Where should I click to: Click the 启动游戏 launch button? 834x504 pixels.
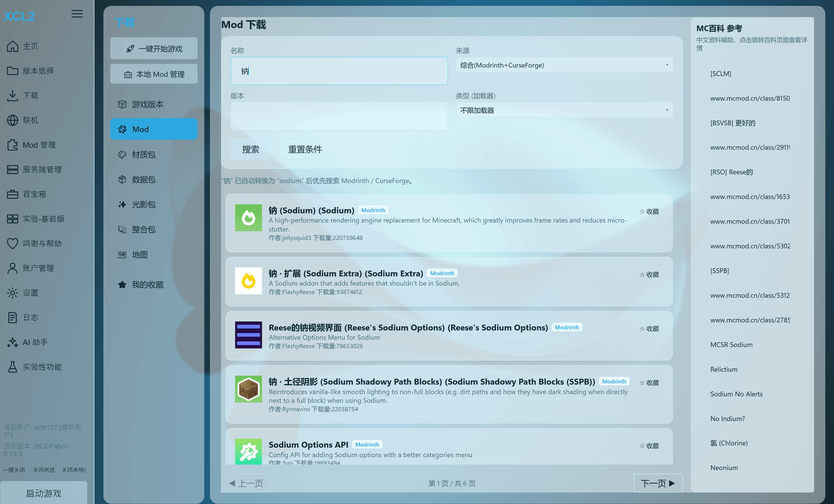tap(44, 493)
